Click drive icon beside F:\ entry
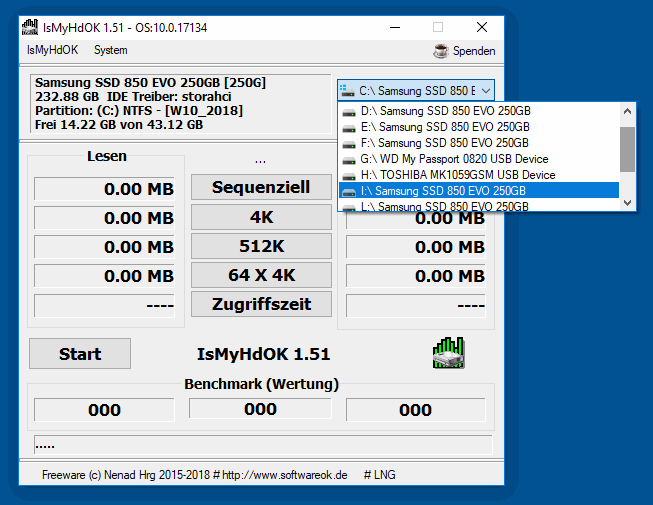The height and width of the screenshot is (505, 653). coord(349,144)
